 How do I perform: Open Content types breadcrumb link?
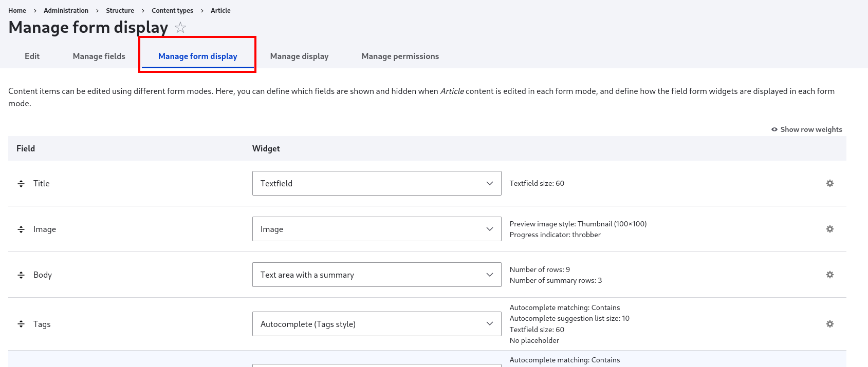[172, 10]
